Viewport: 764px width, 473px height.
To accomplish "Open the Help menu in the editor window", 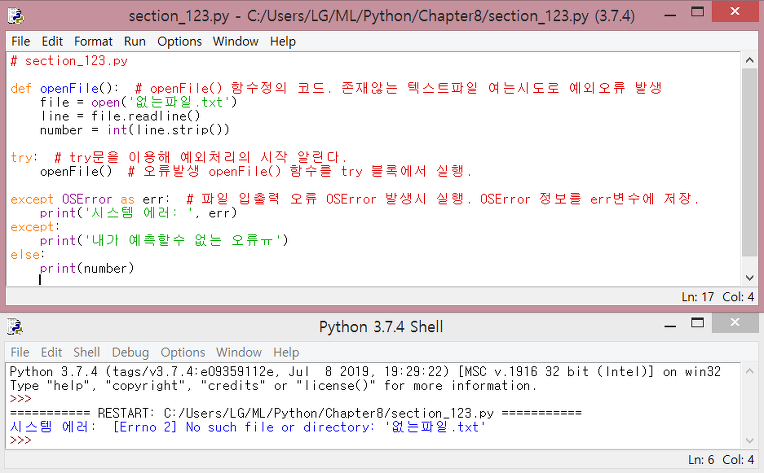I will pos(283,42).
